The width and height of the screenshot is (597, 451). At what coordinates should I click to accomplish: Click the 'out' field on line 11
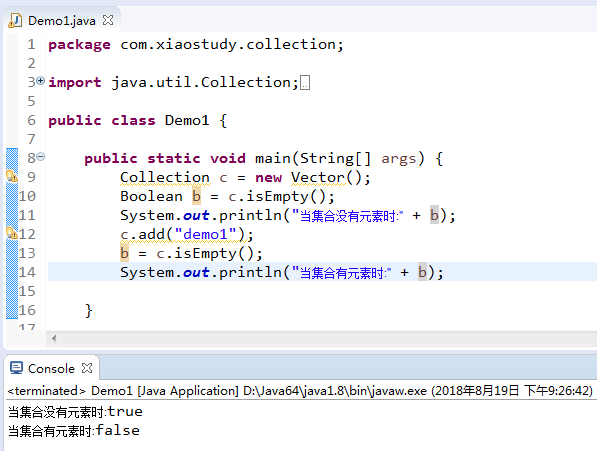(x=196, y=216)
